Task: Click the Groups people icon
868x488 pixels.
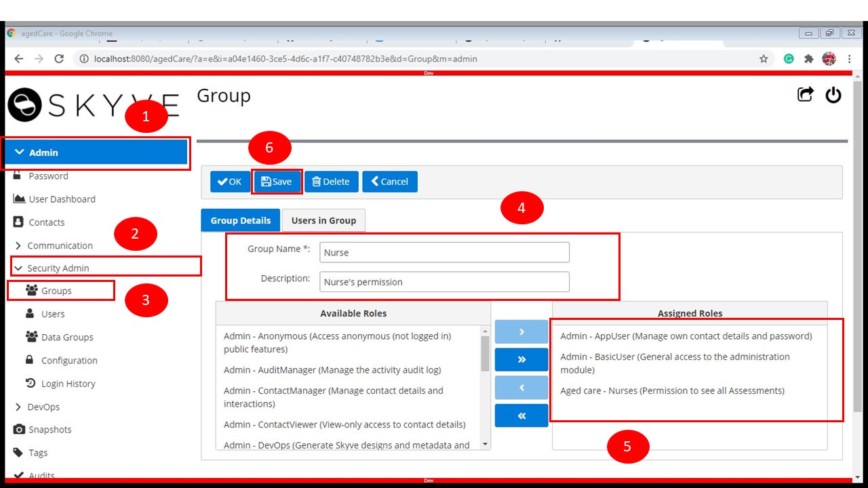Action: click(31, 290)
